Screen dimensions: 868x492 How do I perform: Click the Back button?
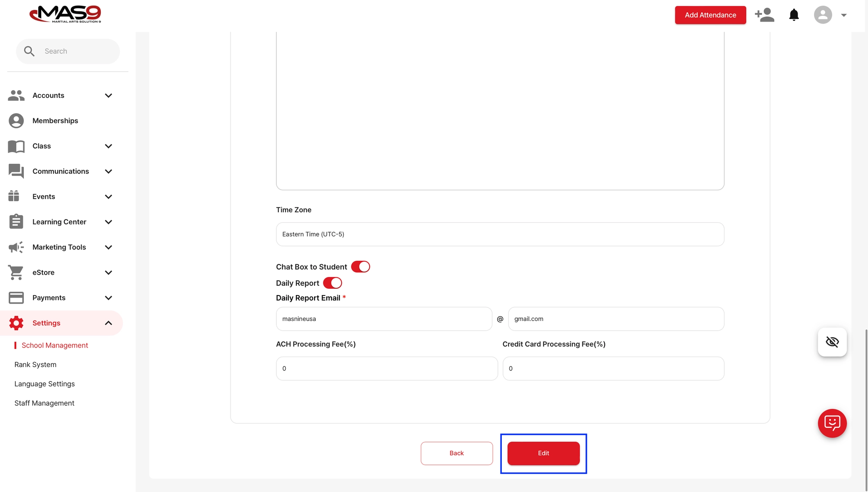pos(456,453)
